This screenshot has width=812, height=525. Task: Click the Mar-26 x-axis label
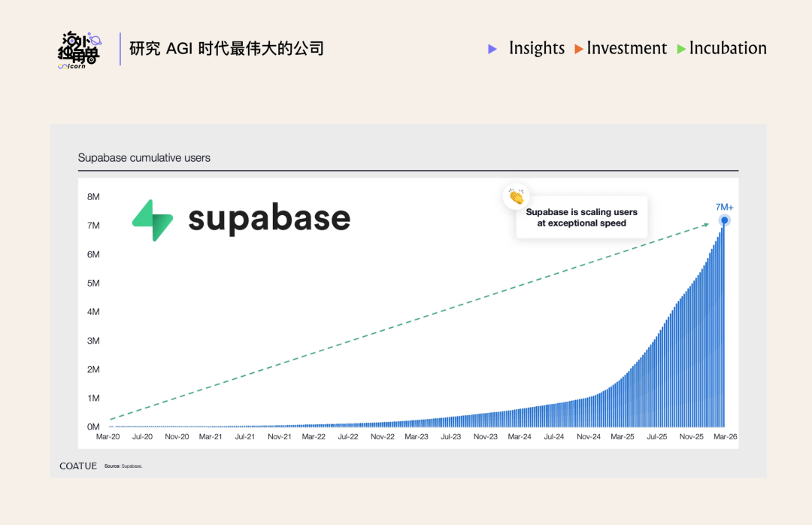coord(726,437)
